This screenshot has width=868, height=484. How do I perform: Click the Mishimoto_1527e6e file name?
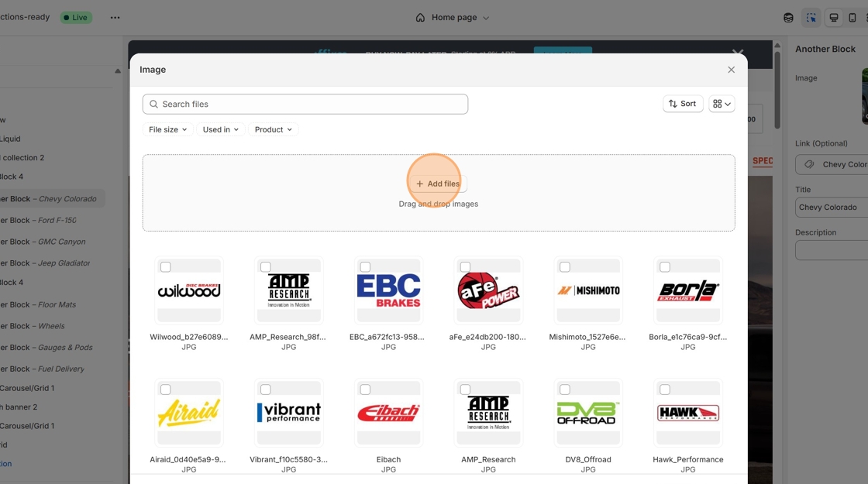point(587,337)
